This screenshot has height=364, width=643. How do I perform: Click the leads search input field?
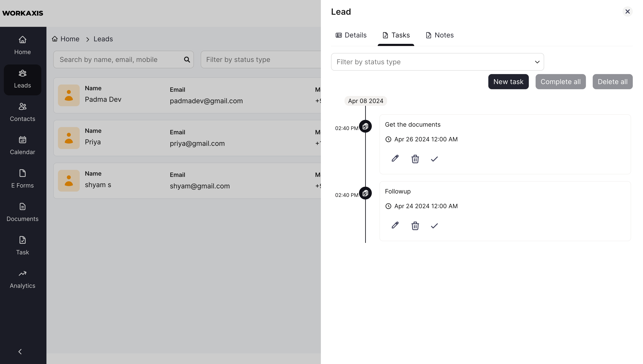[120, 60]
